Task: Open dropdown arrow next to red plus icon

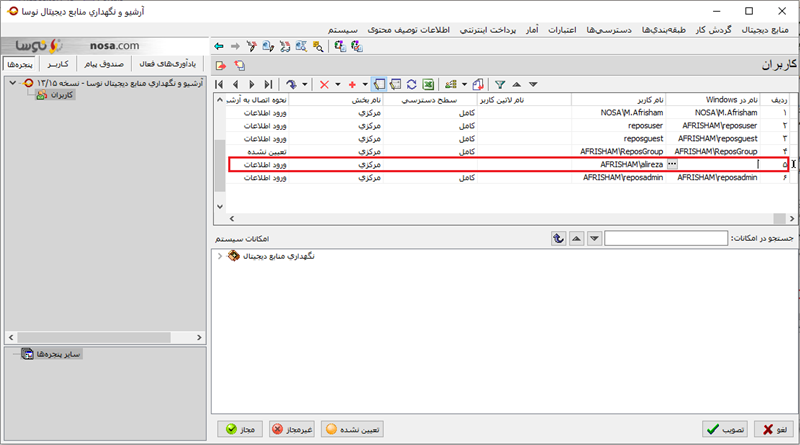Action: 365,85
